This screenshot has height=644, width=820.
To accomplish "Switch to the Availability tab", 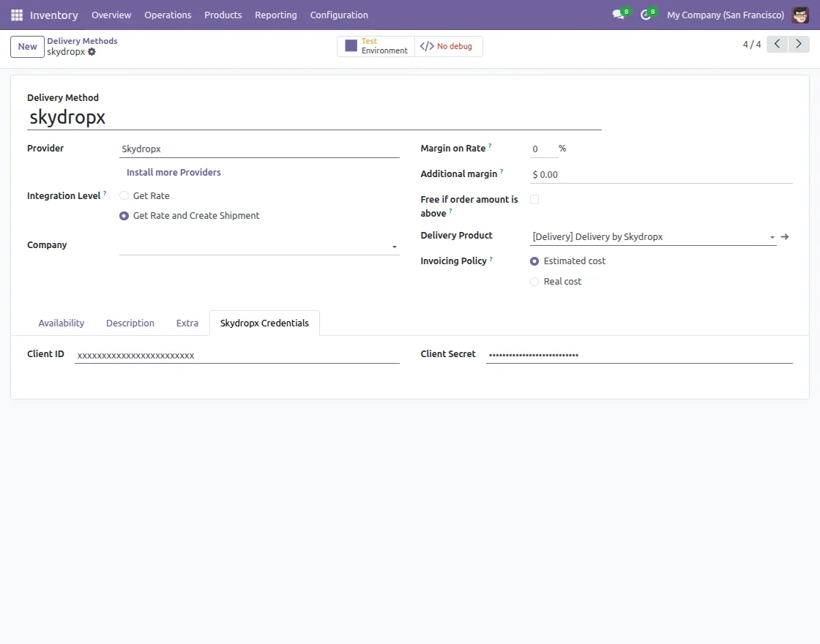I will (x=61, y=323).
